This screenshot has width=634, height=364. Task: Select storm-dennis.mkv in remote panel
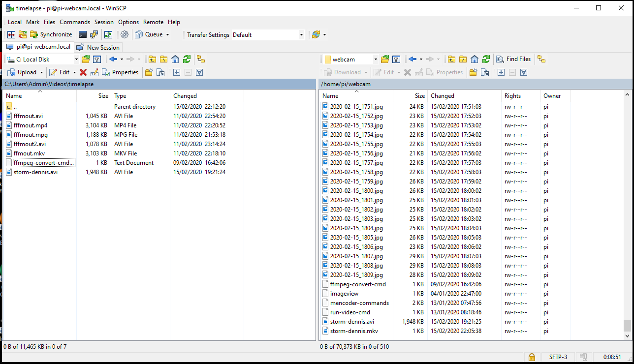pyautogui.click(x=354, y=331)
